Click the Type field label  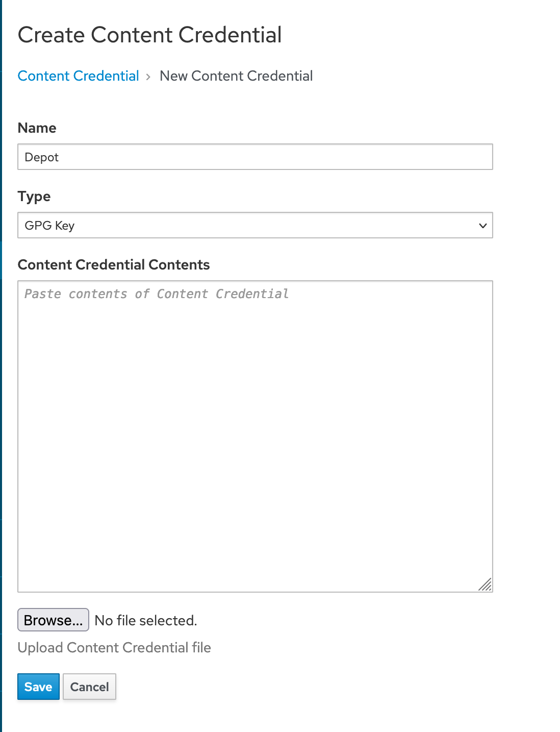pyautogui.click(x=34, y=197)
